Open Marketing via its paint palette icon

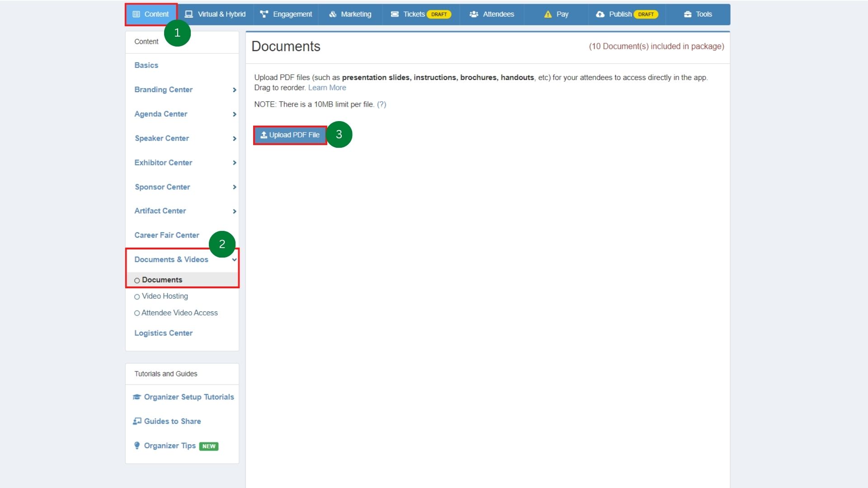click(x=333, y=14)
